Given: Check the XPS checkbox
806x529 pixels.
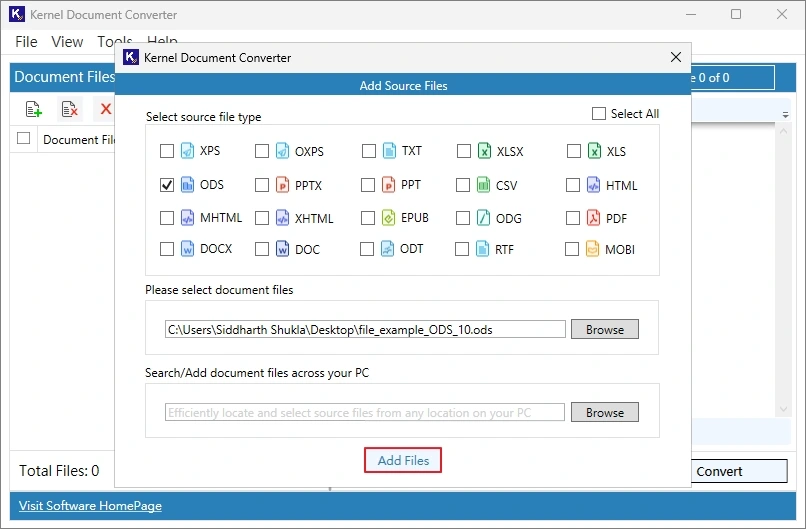Looking at the screenshot, I should [167, 151].
